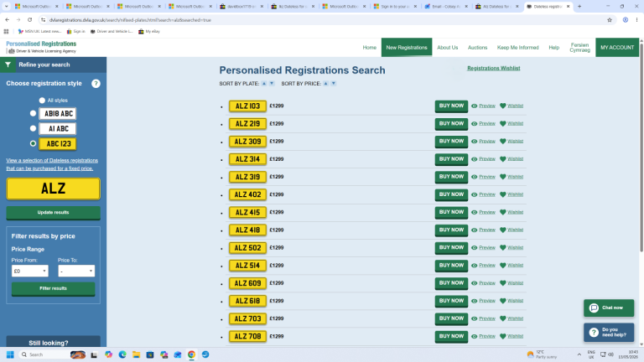Open the Chat now widget
The width and height of the screenshot is (644, 362).
(x=609, y=308)
